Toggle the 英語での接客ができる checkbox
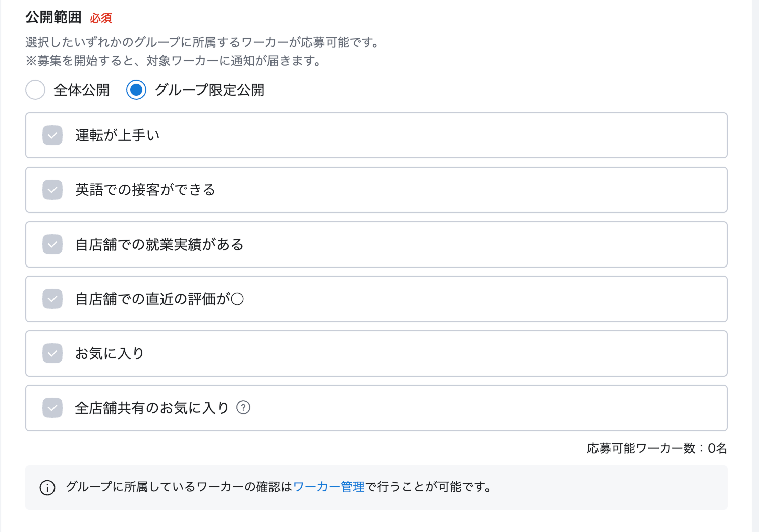Image resolution: width=759 pixels, height=532 pixels. click(x=52, y=190)
